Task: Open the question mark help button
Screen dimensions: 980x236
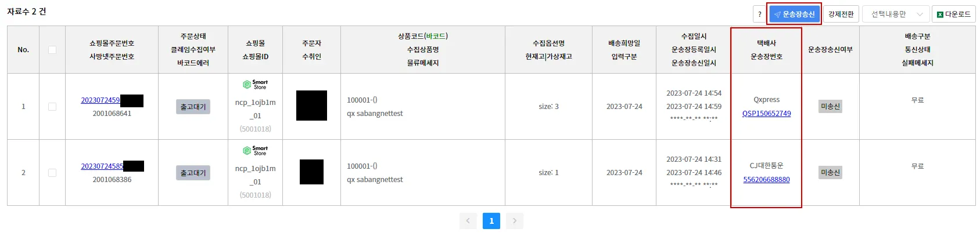Action: pos(759,14)
